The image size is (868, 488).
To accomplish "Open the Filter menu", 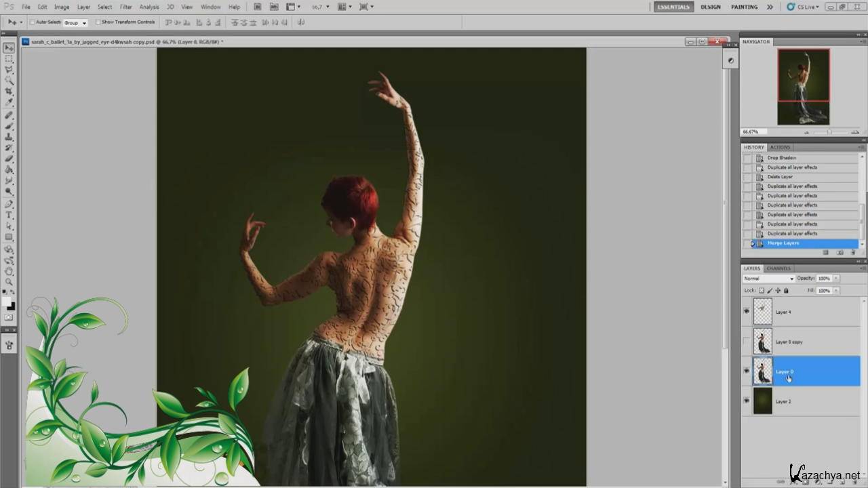I will 126,7.
